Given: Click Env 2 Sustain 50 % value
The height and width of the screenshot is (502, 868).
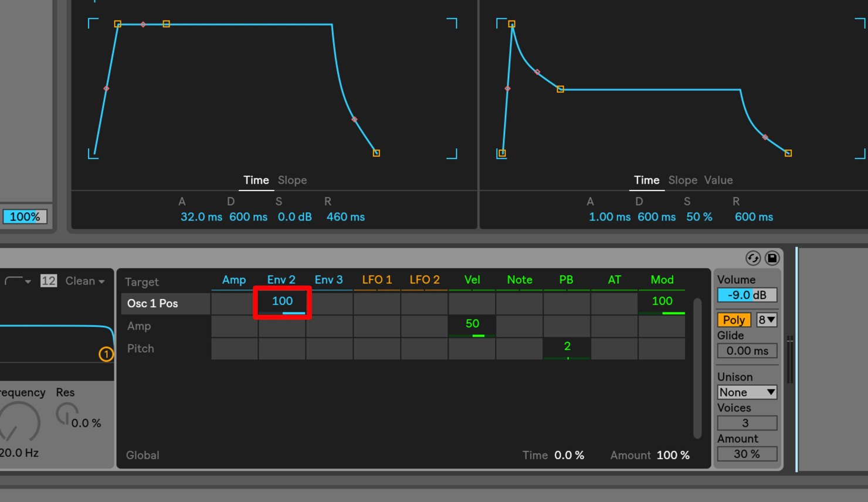Looking at the screenshot, I should pos(699,217).
